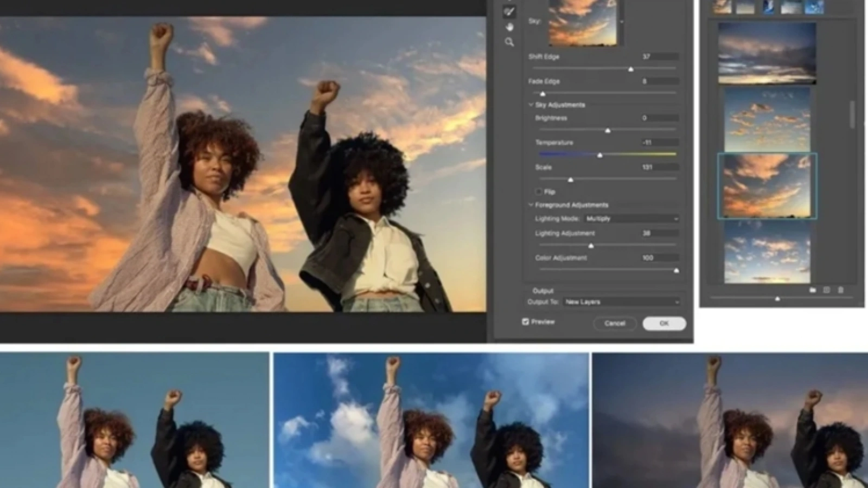Select the Hand tool
The height and width of the screenshot is (488, 868).
509,27
